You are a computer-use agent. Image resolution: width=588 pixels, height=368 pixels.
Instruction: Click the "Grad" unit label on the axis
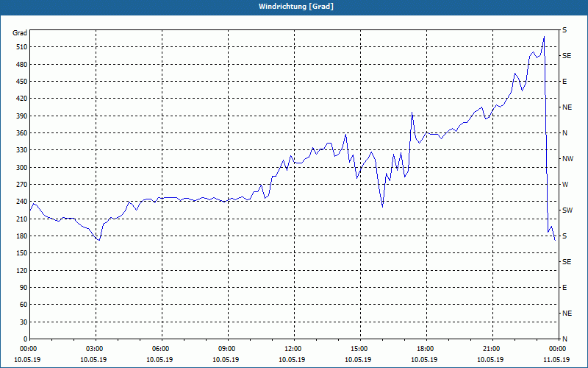20,33
